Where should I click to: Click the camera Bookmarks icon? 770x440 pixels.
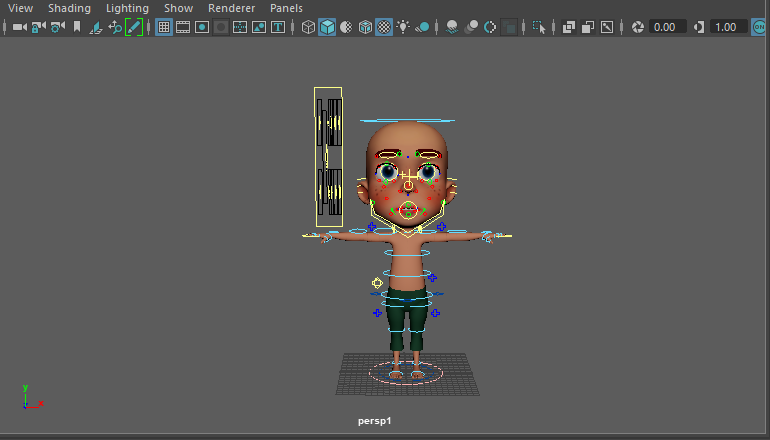tap(77, 27)
